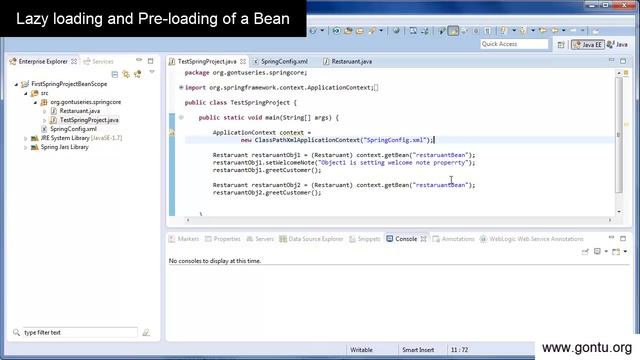Click the Open Web Browser globe icon
Viewport: 640px width, 360px height.
pyautogui.click(x=396, y=31)
